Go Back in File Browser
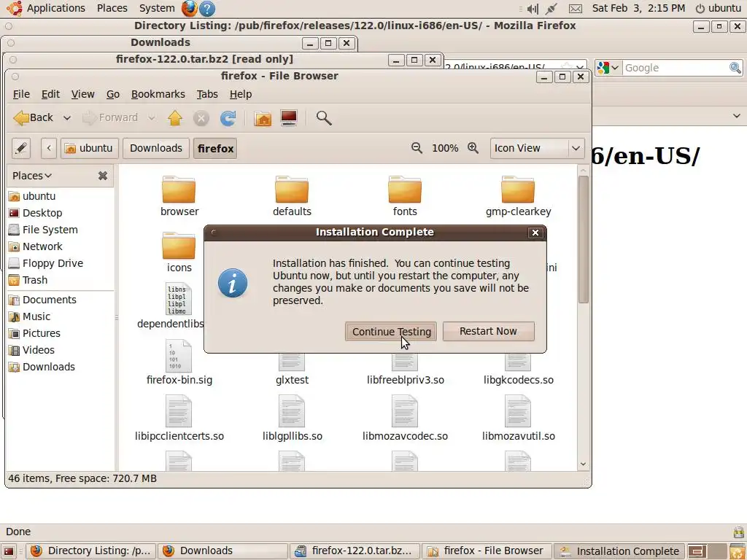The height and width of the screenshot is (560, 747). [x=34, y=117]
